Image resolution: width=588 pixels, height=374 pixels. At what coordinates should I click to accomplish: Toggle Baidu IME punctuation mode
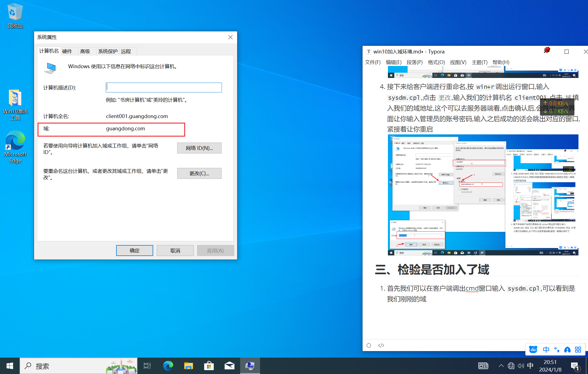coord(557,349)
